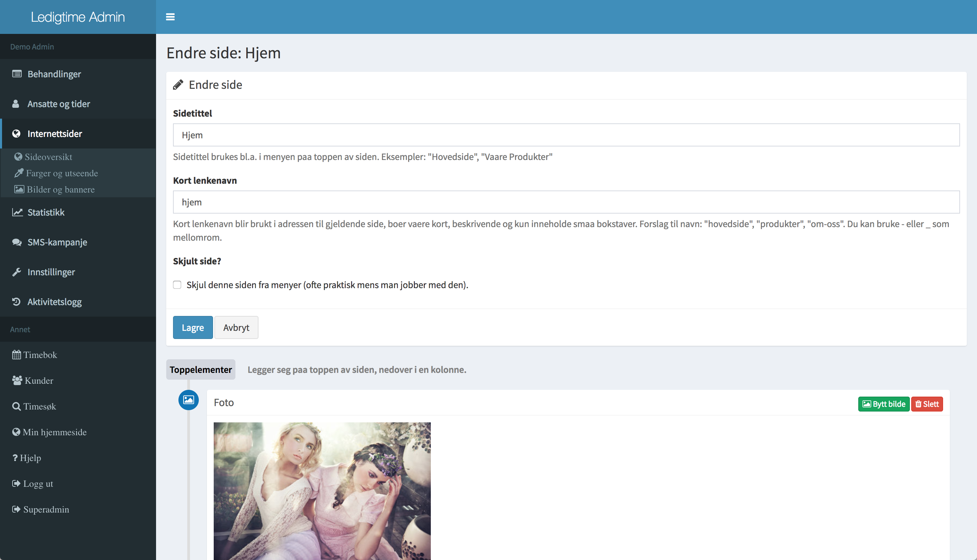Viewport: 977px width, 560px height.
Task: Click the SMS-kampanje chat bubbles icon
Action: pyautogui.click(x=17, y=242)
